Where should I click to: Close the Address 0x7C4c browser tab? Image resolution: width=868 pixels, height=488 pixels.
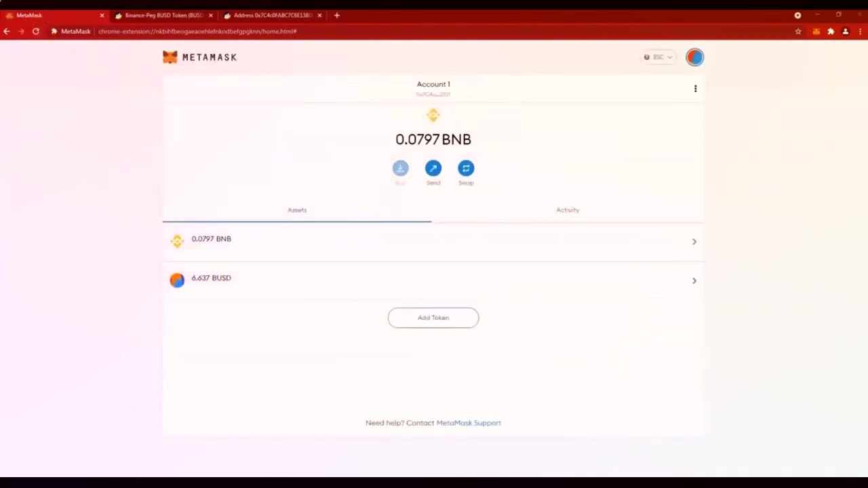click(x=319, y=16)
